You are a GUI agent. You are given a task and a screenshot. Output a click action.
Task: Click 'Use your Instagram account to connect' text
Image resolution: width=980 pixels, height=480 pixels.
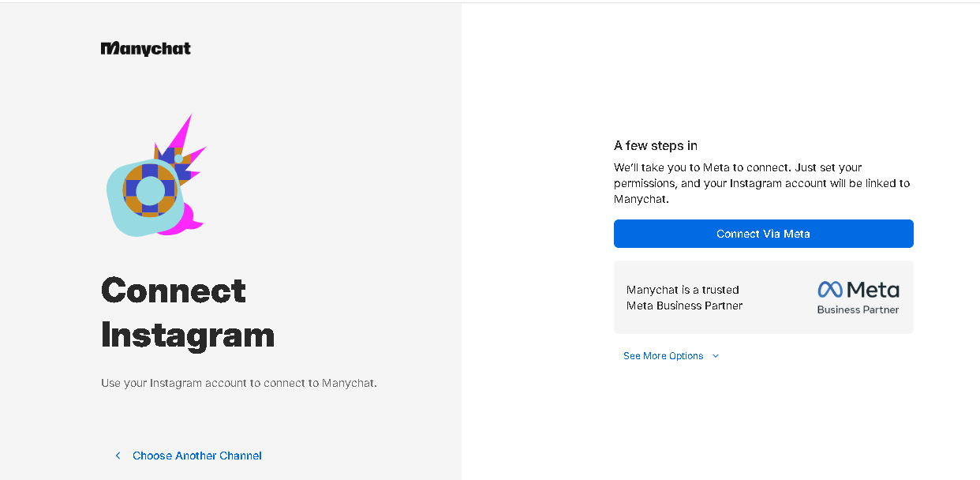pos(239,383)
